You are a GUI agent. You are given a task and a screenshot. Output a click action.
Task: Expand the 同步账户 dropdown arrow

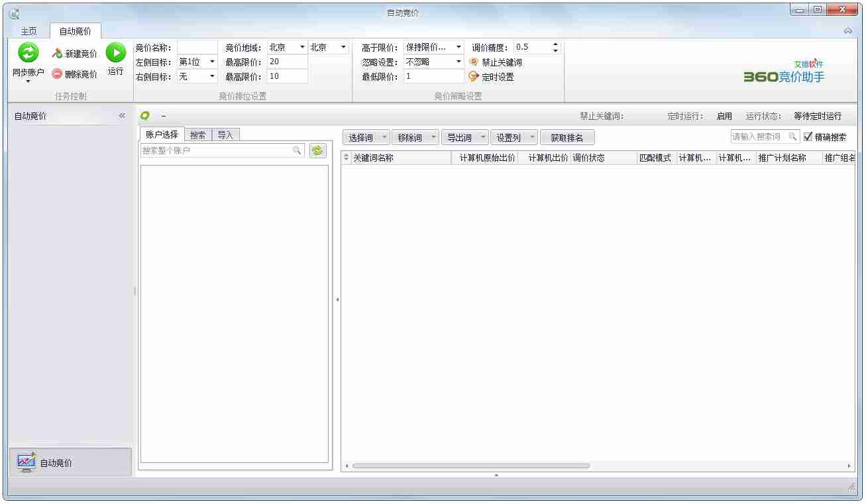[28, 82]
